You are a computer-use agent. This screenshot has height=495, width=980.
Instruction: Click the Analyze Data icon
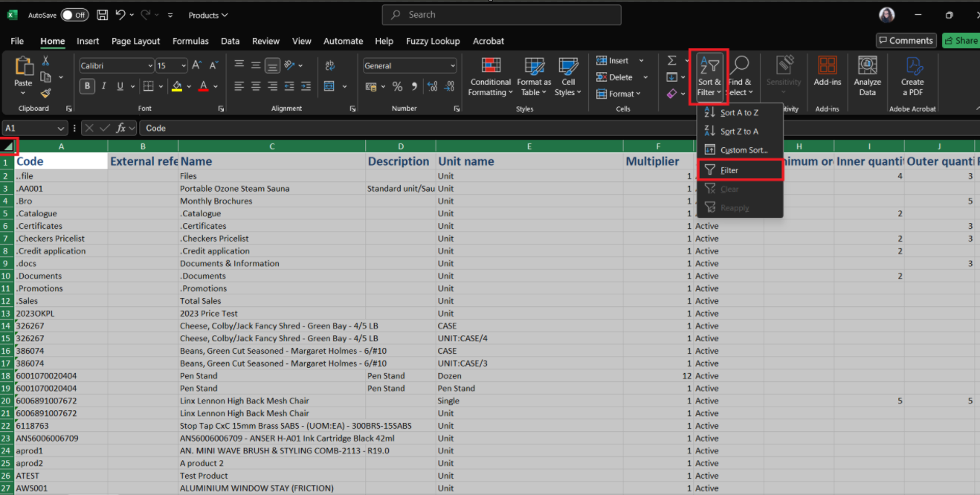pos(867,77)
